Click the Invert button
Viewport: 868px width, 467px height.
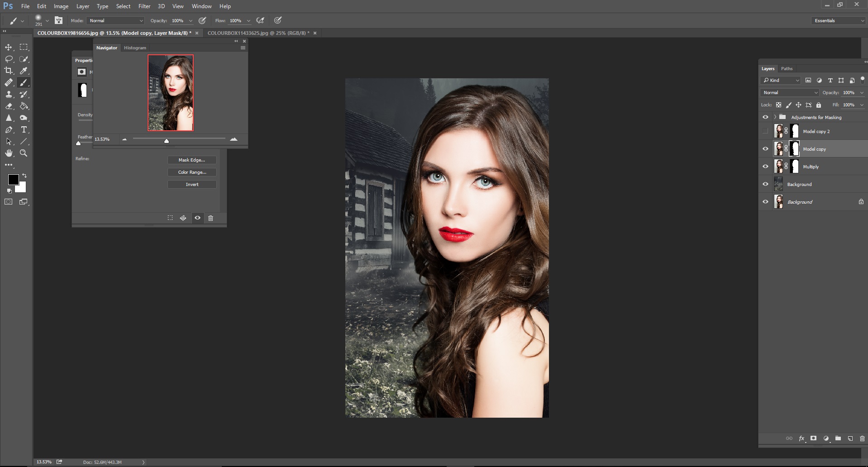point(191,184)
